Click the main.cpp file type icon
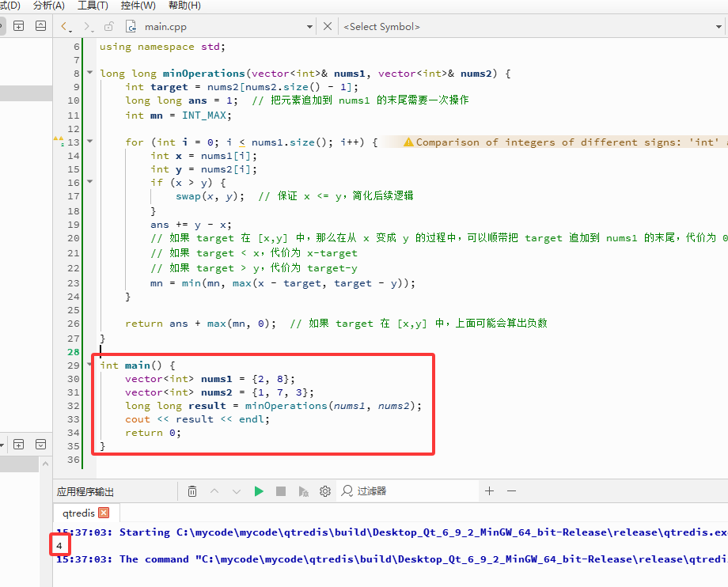 pyautogui.click(x=131, y=26)
